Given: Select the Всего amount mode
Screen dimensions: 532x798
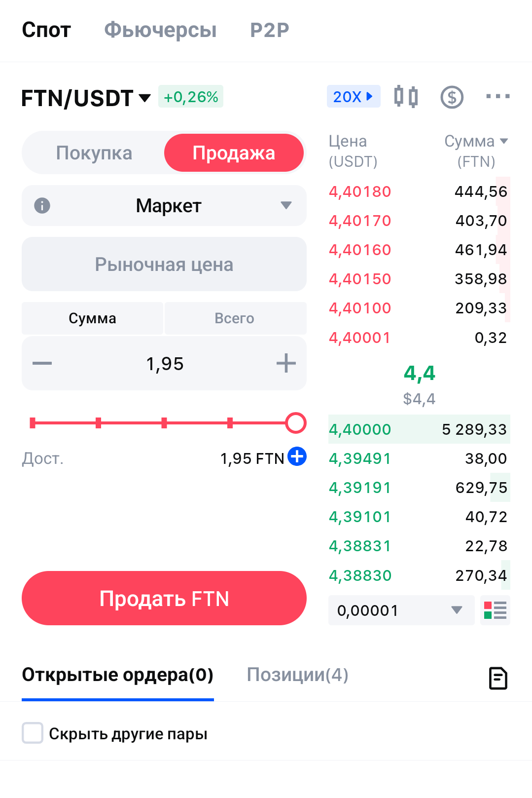Looking at the screenshot, I should tap(235, 318).
